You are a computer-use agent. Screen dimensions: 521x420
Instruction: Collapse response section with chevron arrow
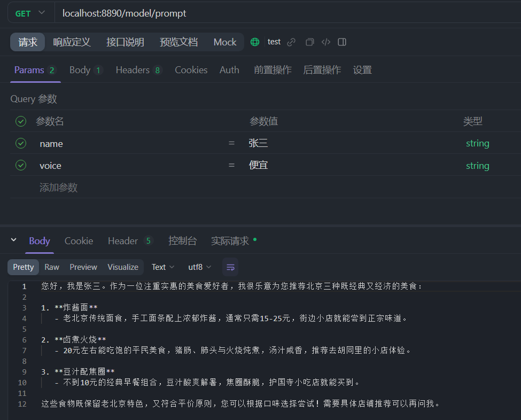[13, 241]
